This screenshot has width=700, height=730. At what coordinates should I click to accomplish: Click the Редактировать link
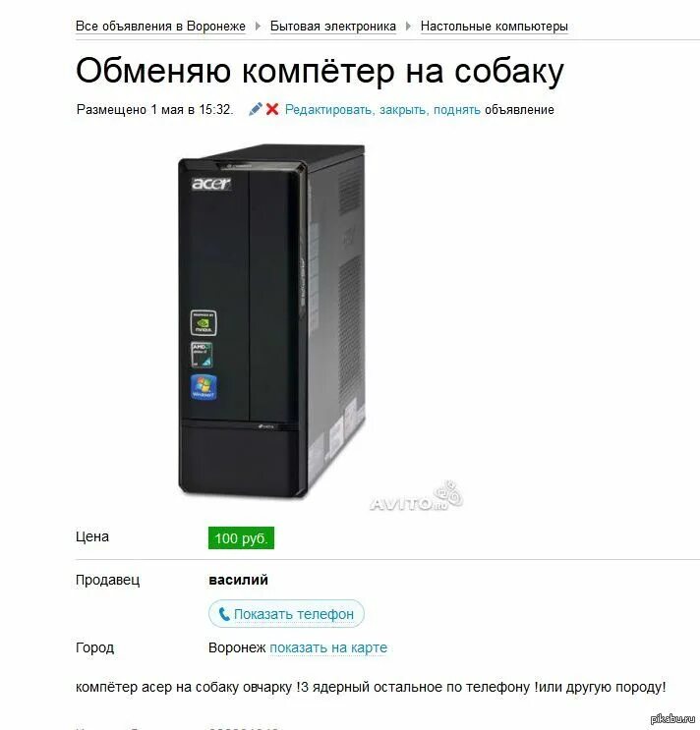[328, 110]
